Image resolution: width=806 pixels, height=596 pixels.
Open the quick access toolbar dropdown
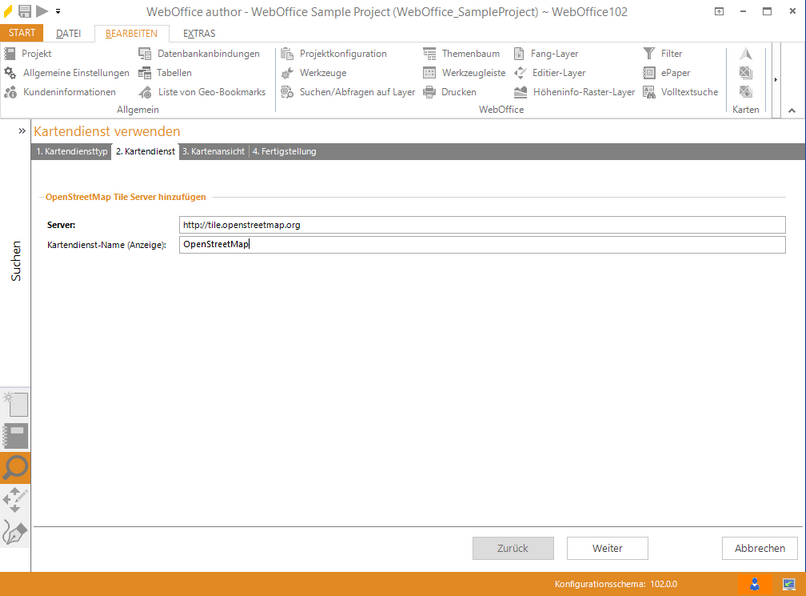(x=57, y=11)
